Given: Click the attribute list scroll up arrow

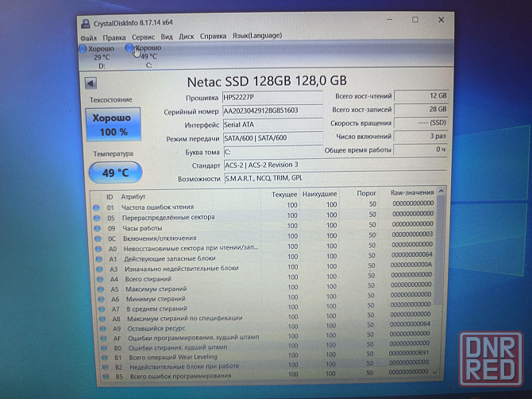Looking at the screenshot, I should (x=441, y=192).
